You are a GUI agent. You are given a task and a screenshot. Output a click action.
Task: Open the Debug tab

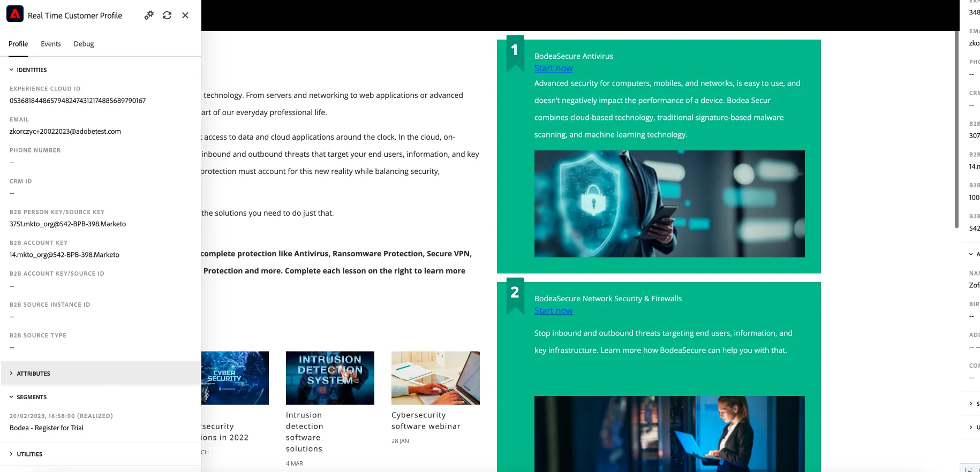point(84,44)
